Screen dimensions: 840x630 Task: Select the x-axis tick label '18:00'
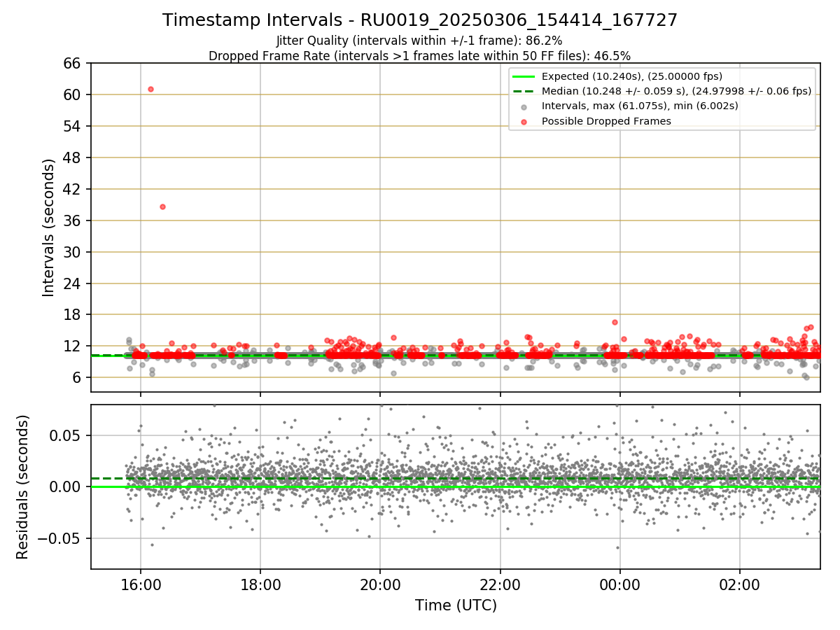point(260,584)
